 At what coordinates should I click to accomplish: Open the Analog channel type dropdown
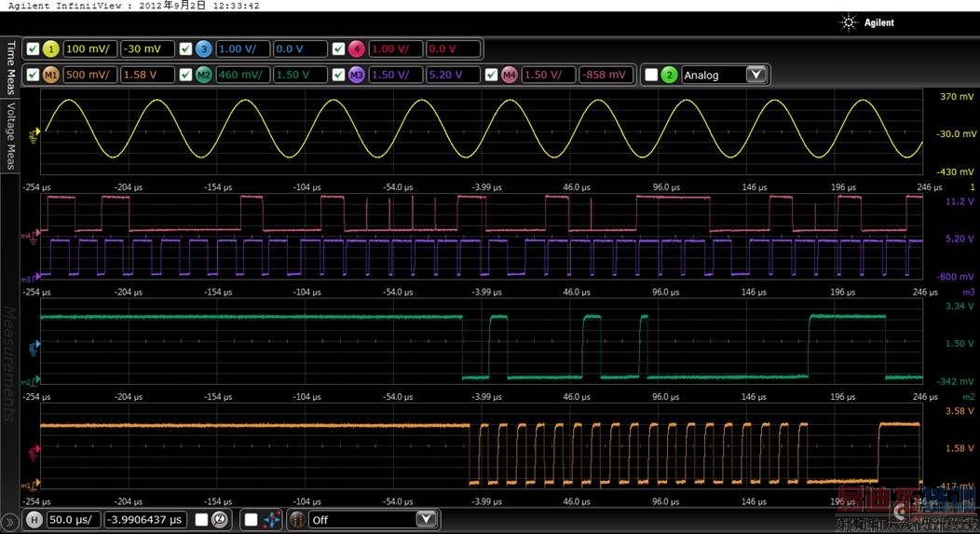755,75
